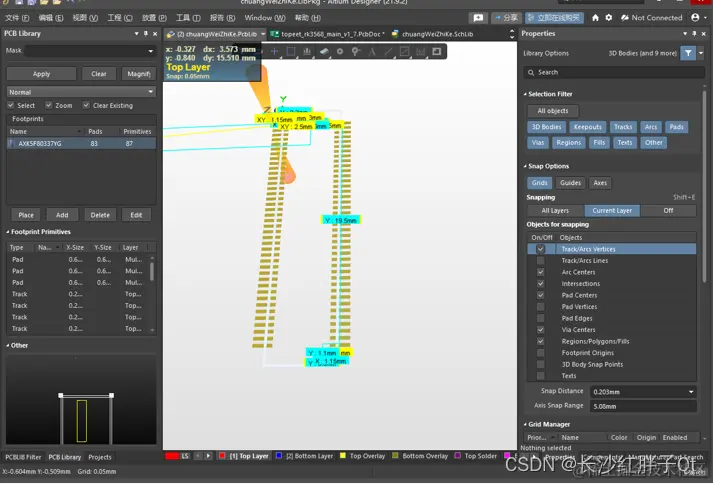Screen dimensions: 713x485
Task: Click the search magnifier icon in Properties
Action: (531, 72)
